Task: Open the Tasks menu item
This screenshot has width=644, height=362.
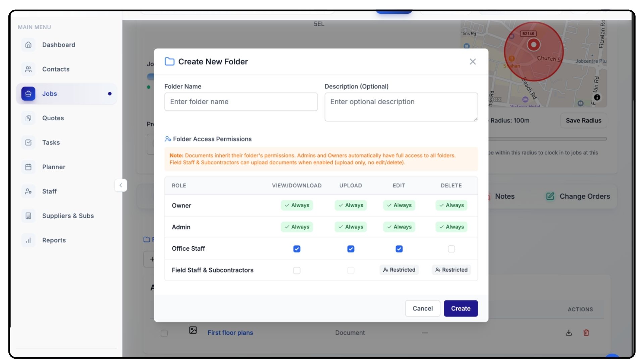Action: click(51, 142)
